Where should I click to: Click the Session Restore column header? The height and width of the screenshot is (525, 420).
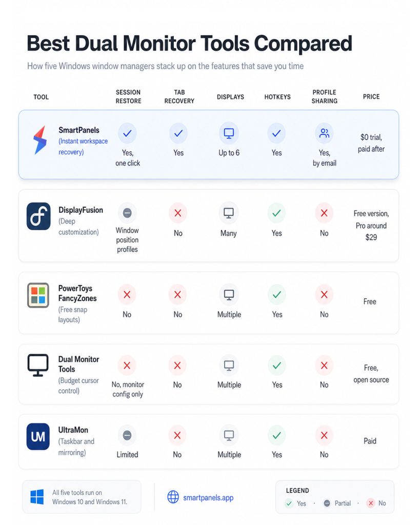pos(128,96)
